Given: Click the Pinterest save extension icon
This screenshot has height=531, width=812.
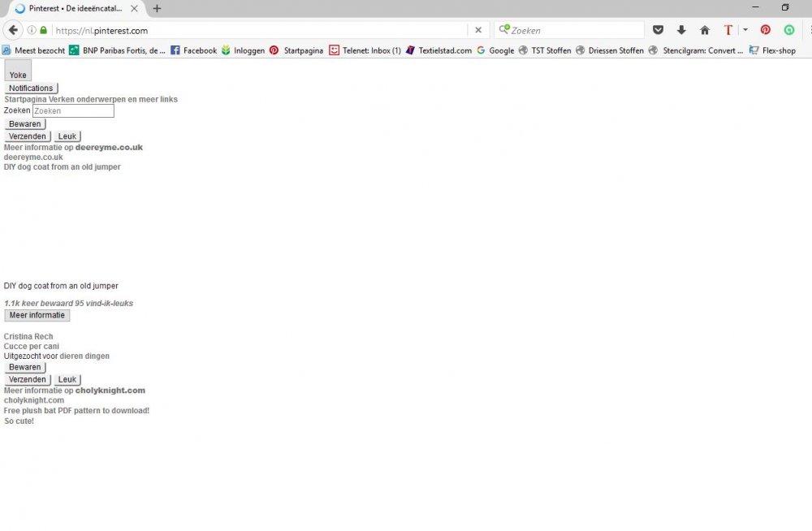Looking at the screenshot, I should 766,30.
